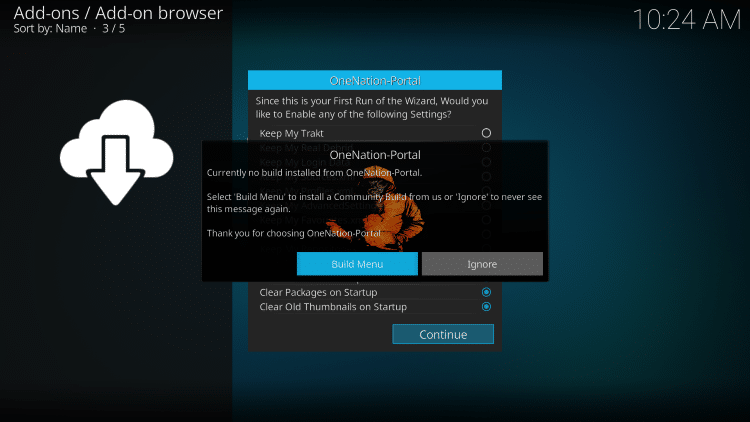Select the 'Clear Packages on Startup' label
The image size is (750, 422).
(x=318, y=292)
